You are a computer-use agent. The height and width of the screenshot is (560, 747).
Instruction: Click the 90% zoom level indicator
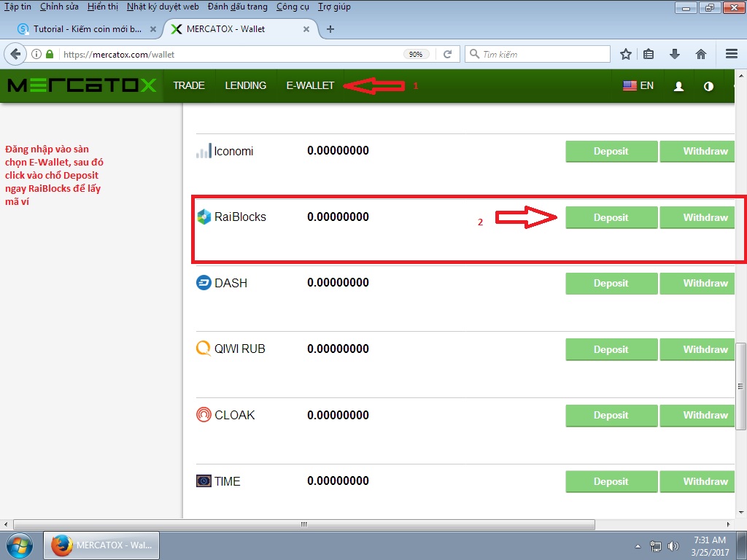click(415, 54)
